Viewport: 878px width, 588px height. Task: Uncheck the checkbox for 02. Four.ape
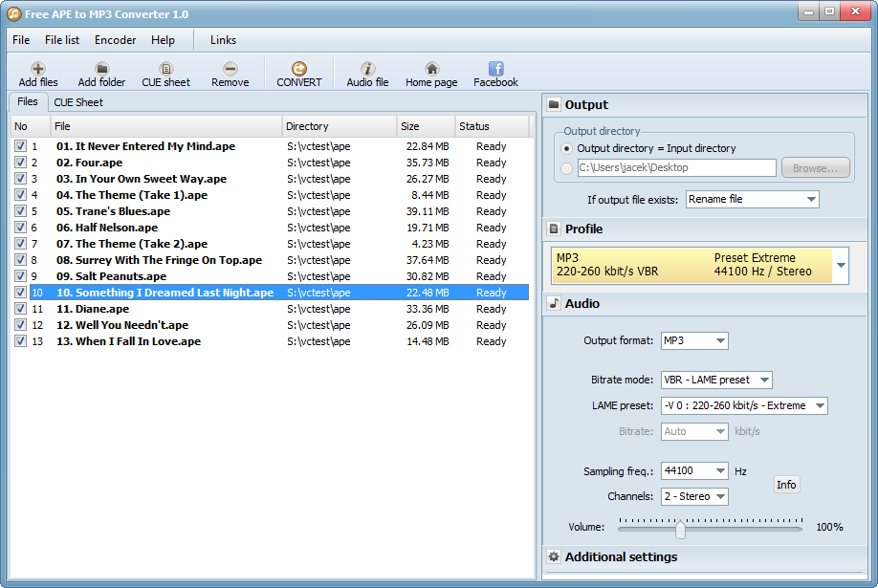tap(21, 163)
